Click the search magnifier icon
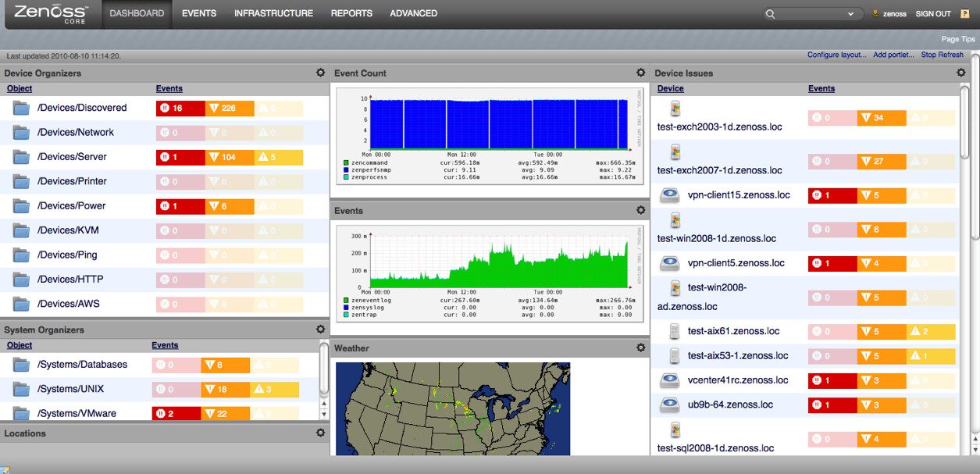 [769, 13]
